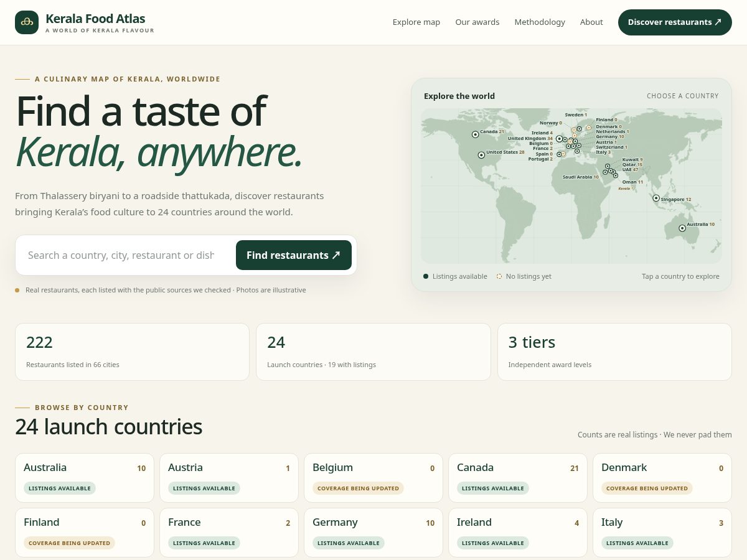Pick the Singapore marker on the world map
747x560 pixels.
pos(656,198)
